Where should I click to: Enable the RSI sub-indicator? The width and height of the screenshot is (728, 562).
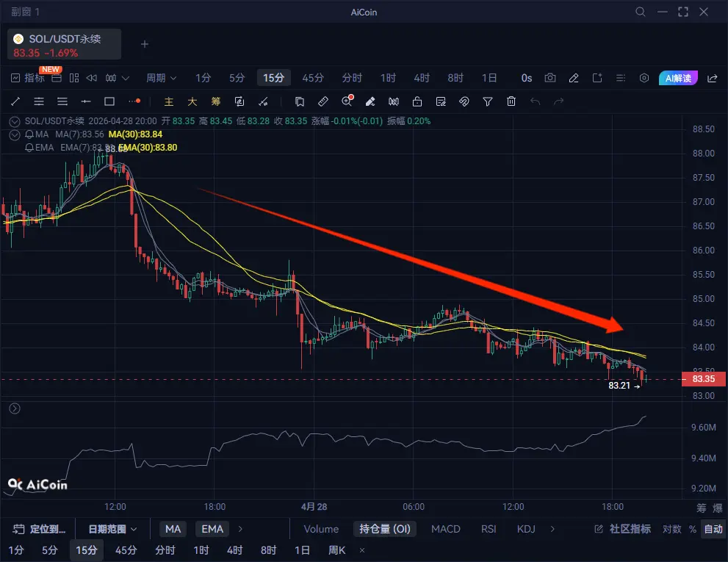(489, 528)
